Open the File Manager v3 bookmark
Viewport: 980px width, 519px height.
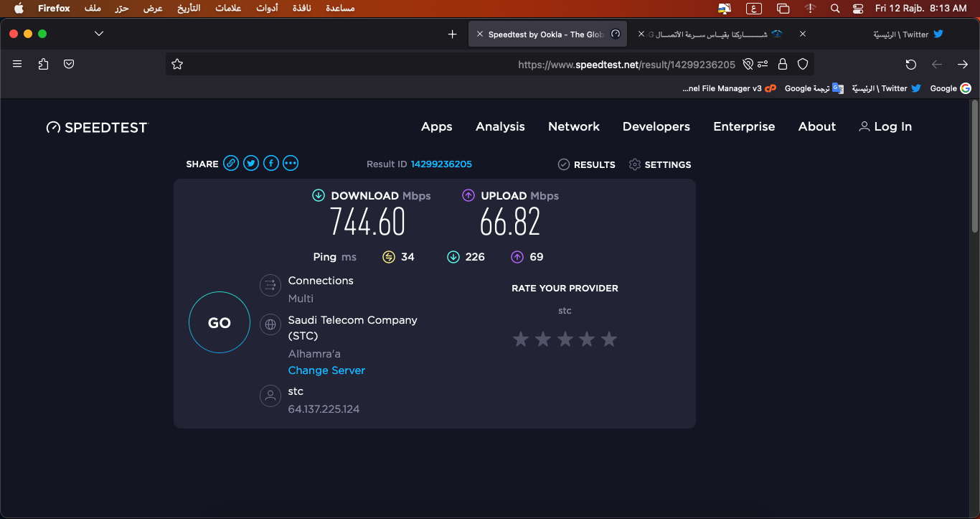pos(729,88)
